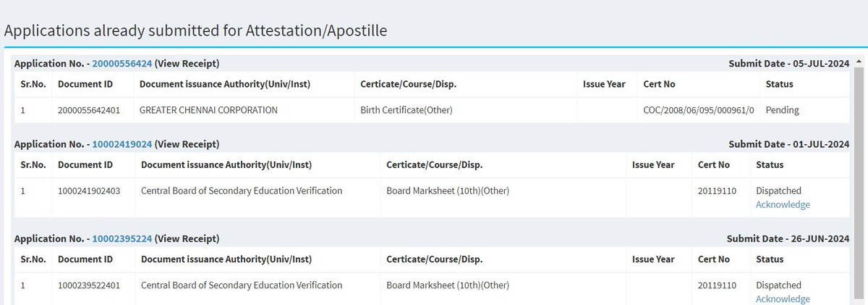Image resolution: width=868 pixels, height=305 pixels.
Task: Select document ID 1000241902403
Action: [x=89, y=191]
